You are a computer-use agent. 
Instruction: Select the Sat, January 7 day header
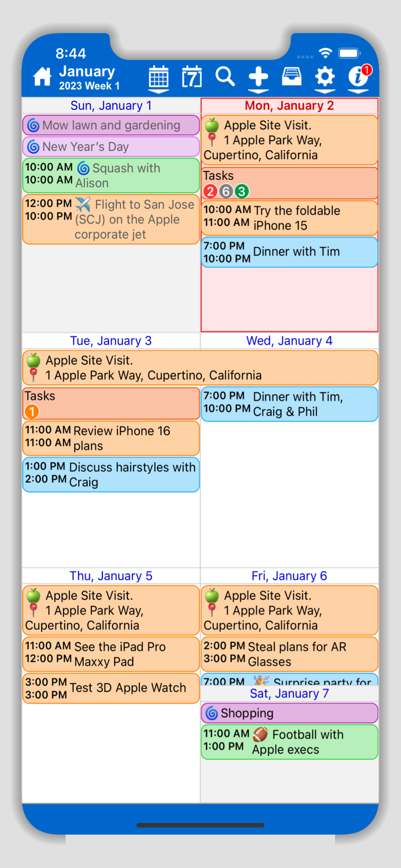pos(289,694)
